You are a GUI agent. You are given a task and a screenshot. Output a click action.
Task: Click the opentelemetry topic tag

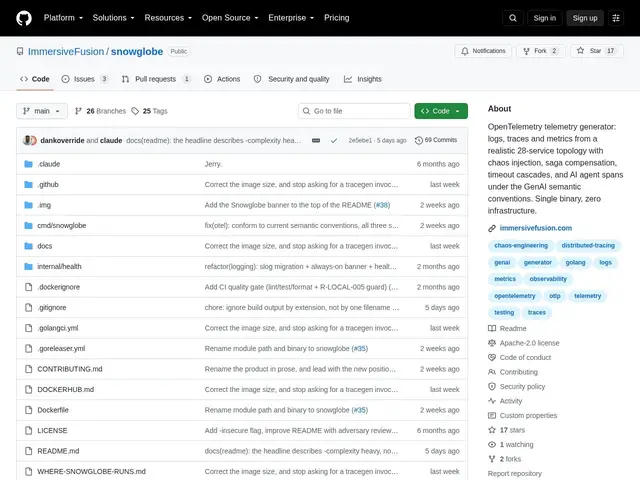(x=514, y=296)
